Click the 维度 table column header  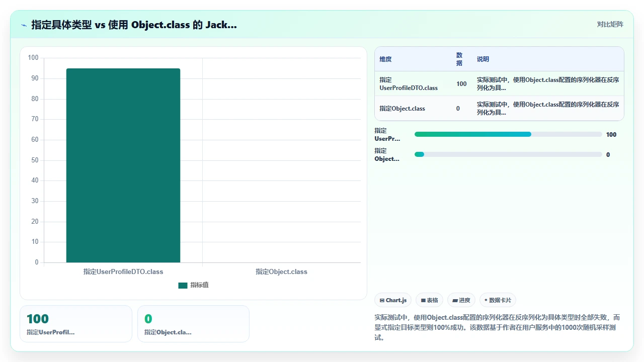coord(385,59)
